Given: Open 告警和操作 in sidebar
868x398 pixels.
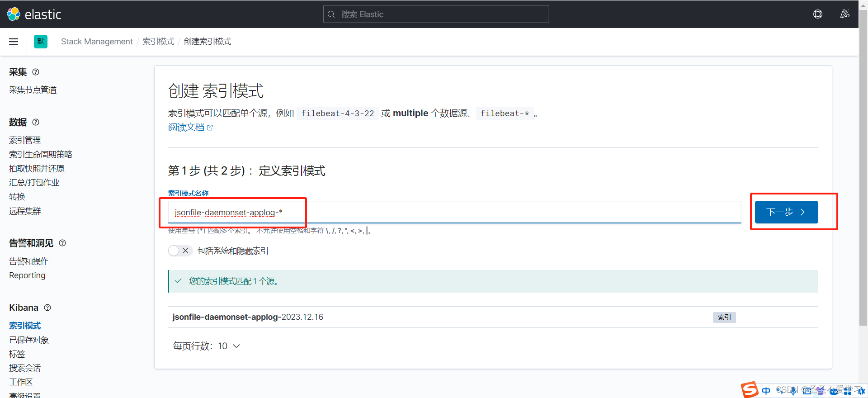Looking at the screenshot, I should coord(28,261).
